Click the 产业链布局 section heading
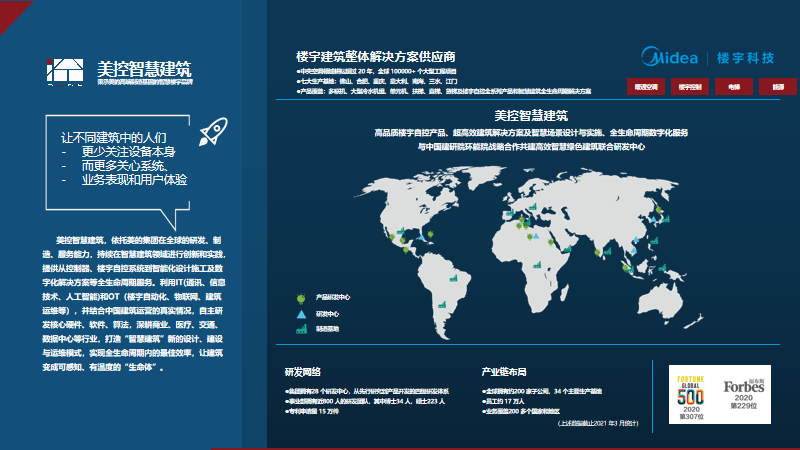 pos(503,371)
